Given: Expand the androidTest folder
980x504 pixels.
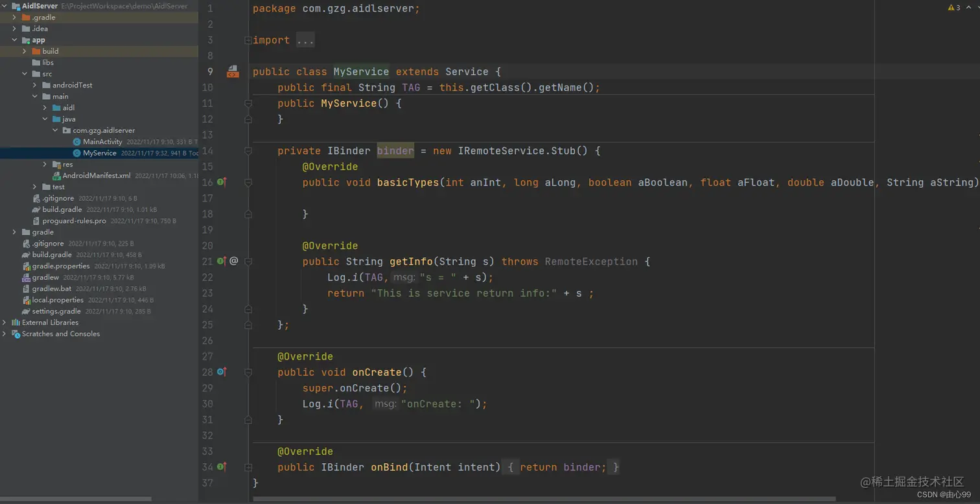Looking at the screenshot, I should (35, 86).
